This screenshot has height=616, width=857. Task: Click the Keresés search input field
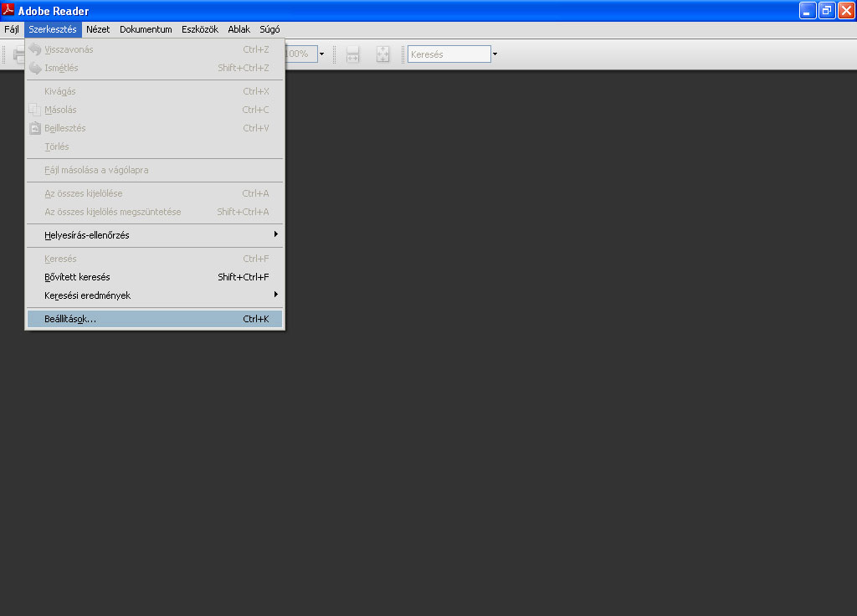449,54
